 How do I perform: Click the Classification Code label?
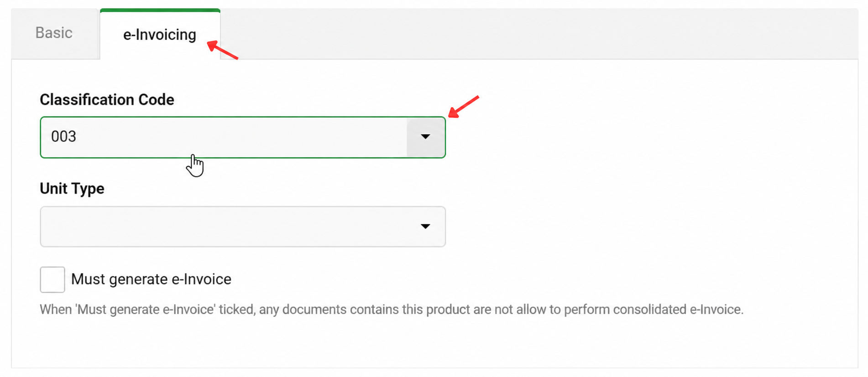click(x=107, y=99)
